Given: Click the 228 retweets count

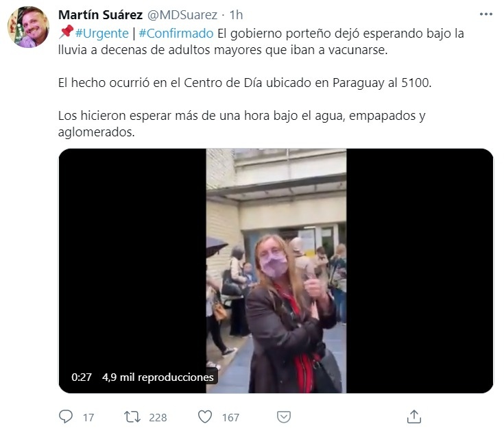Looking at the screenshot, I should (158, 417).
